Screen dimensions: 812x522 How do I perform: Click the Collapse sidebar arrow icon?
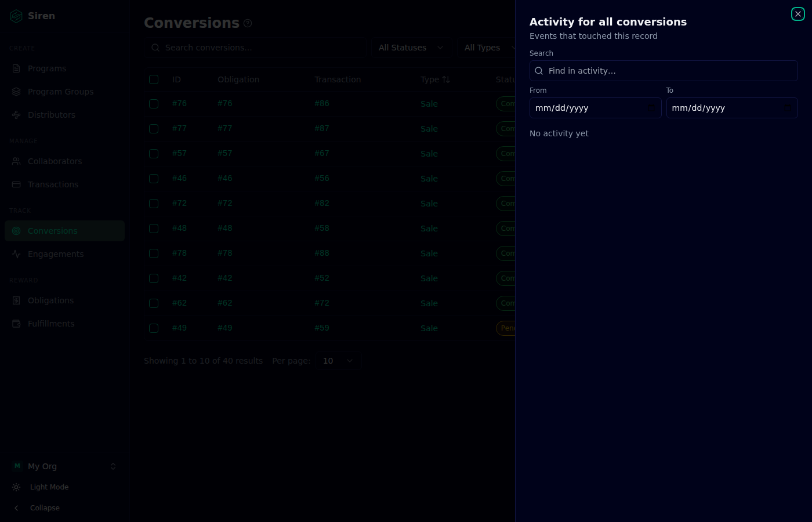16,508
